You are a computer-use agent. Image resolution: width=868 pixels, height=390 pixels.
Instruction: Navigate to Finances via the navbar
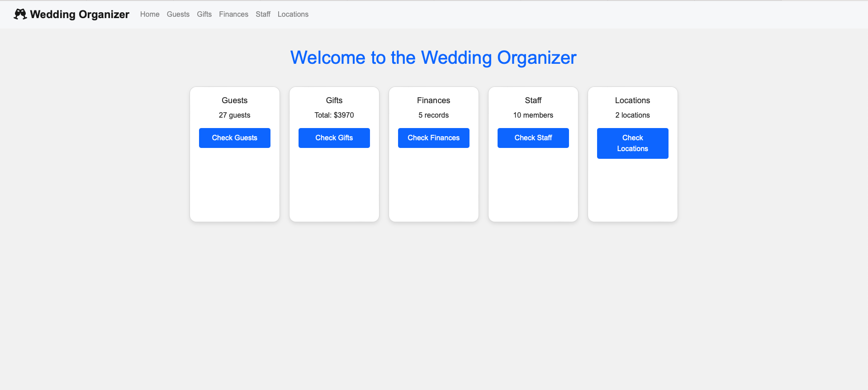(x=233, y=14)
